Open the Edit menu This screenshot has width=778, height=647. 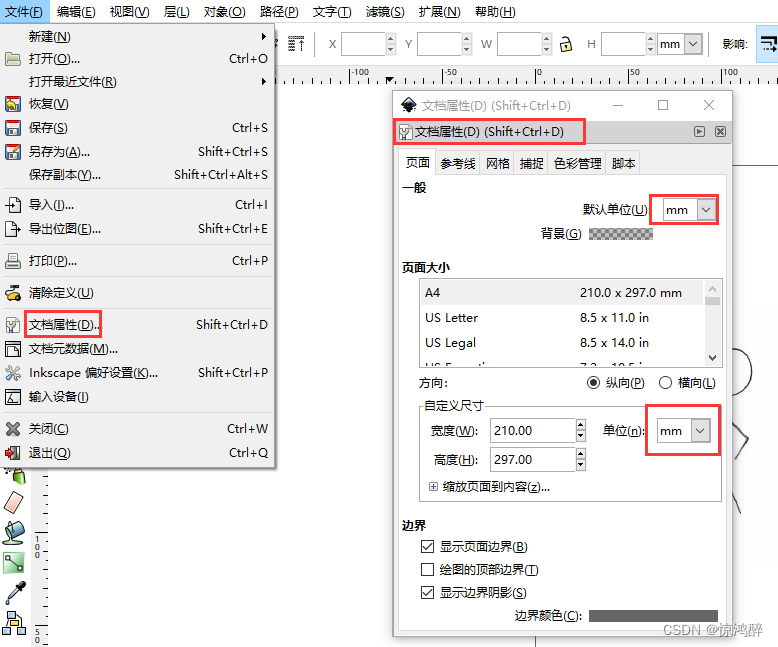click(x=76, y=11)
